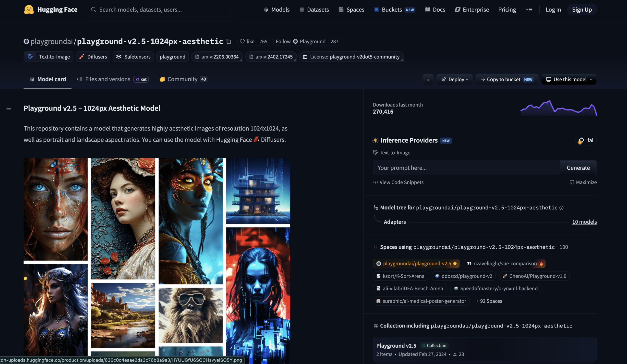Viewport: 627px width, 364px height.
Task: Open Speedofmastery/orynxml-backend space
Action: click(496, 288)
